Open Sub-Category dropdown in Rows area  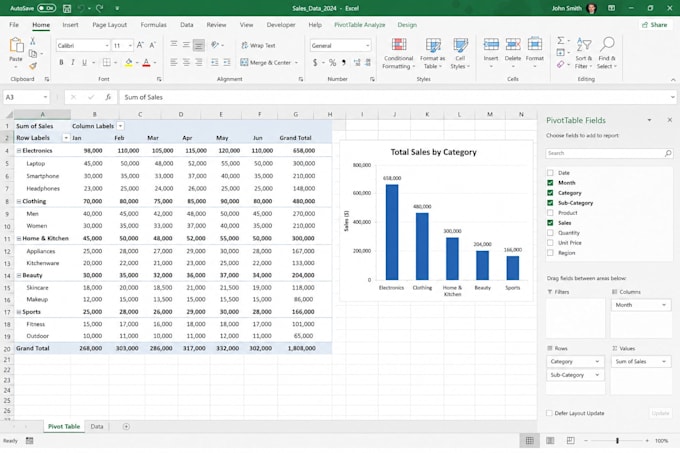click(x=597, y=375)
